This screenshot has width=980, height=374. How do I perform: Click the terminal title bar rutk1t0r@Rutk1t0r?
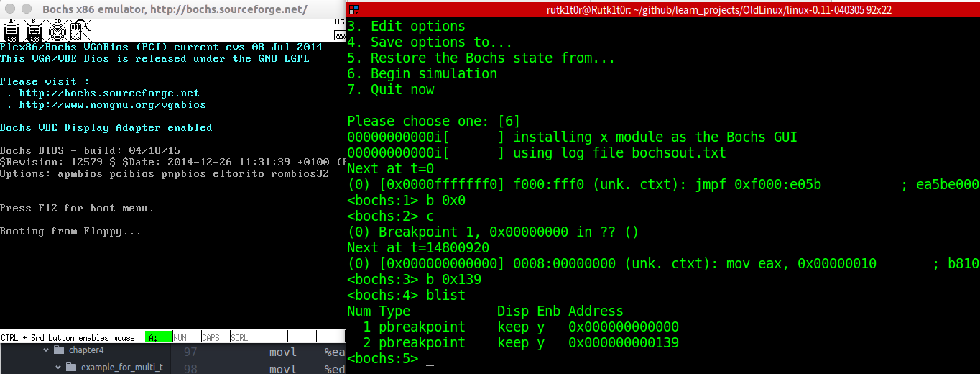662,9
